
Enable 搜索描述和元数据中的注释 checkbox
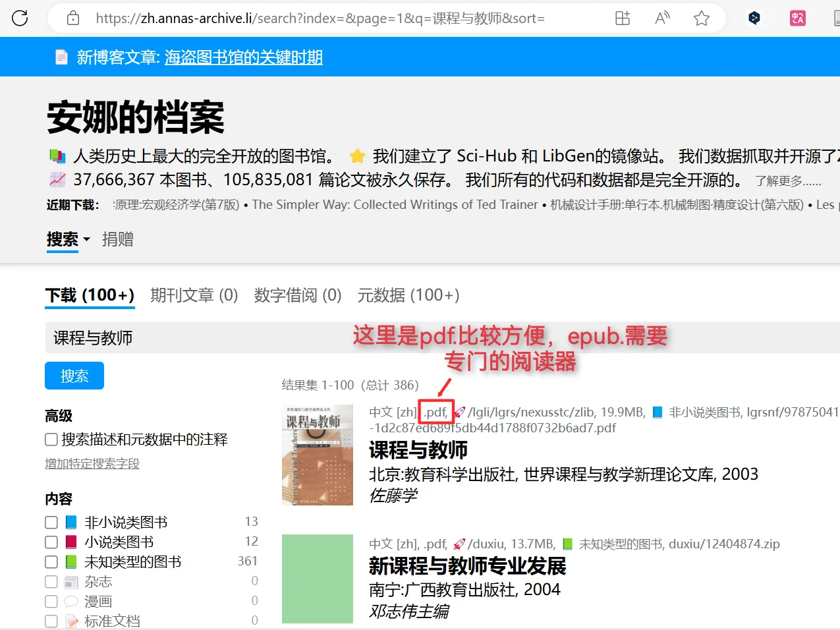(x=51, y=439)
